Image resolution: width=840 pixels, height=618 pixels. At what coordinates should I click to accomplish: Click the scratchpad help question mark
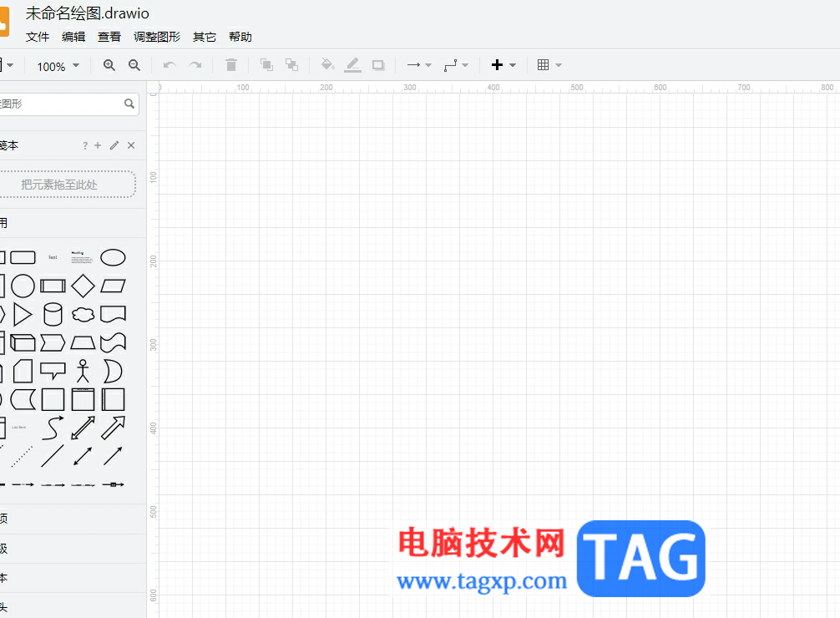85,146
